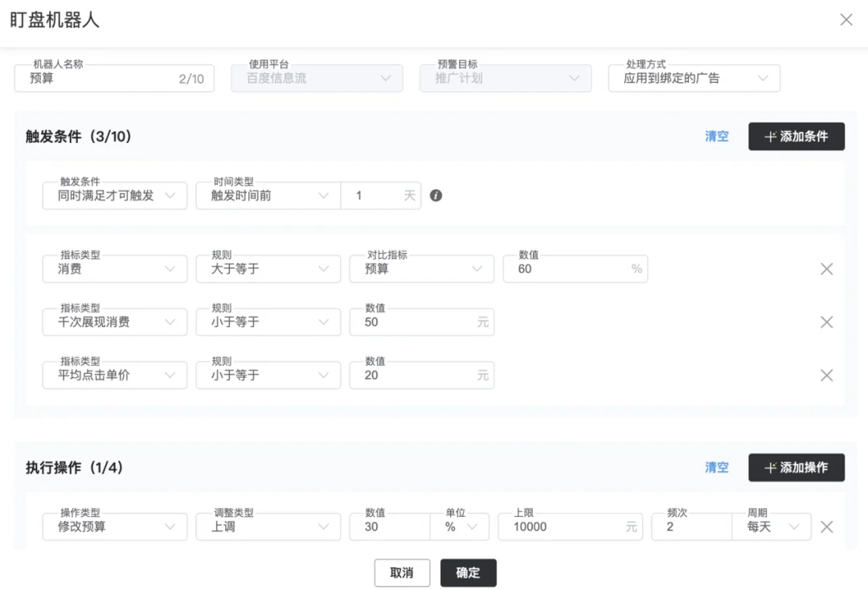
Task: Open 规则 dropdown in 千次展现消费 row
Action: (x=268, y=322)
